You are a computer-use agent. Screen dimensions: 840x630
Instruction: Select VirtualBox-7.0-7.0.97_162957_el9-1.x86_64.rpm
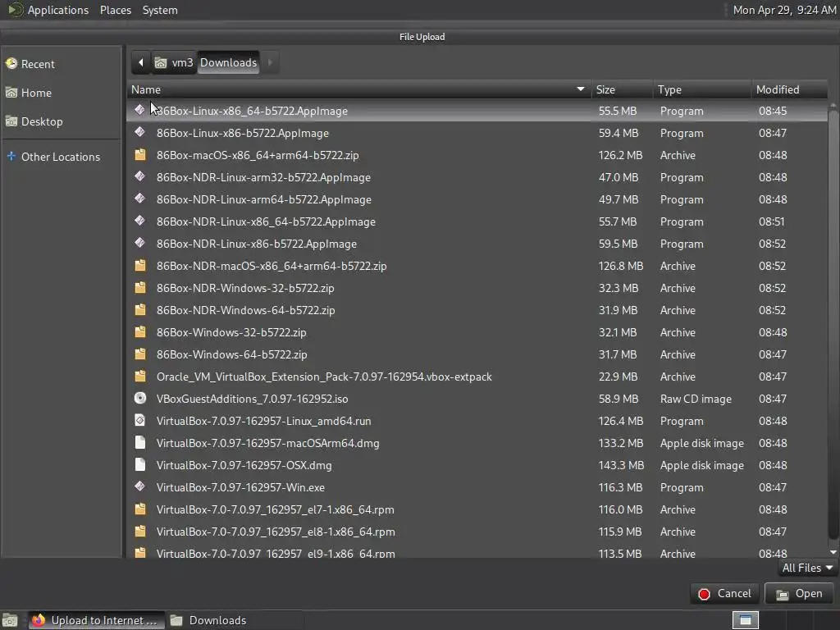coord(477,552)
